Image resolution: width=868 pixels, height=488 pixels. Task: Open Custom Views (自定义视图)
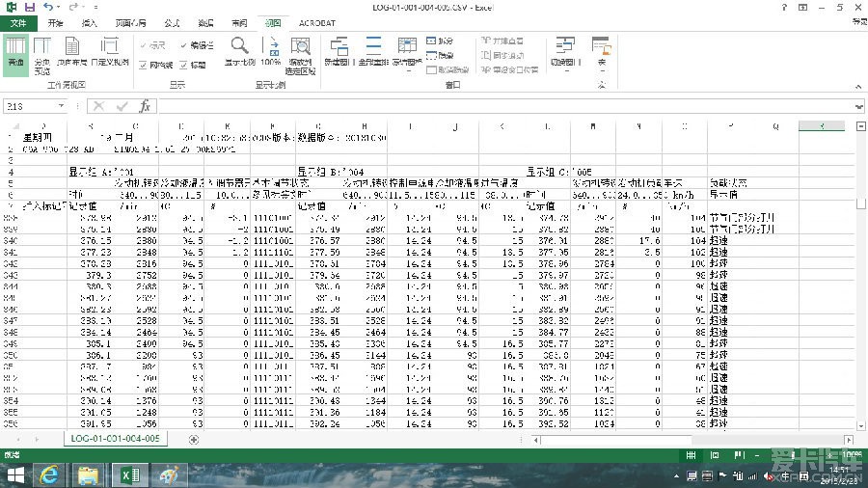110,53
